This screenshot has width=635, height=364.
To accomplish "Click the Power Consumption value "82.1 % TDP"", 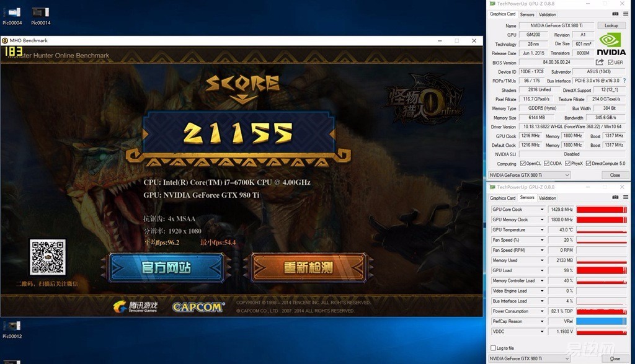I will (561, 311).
